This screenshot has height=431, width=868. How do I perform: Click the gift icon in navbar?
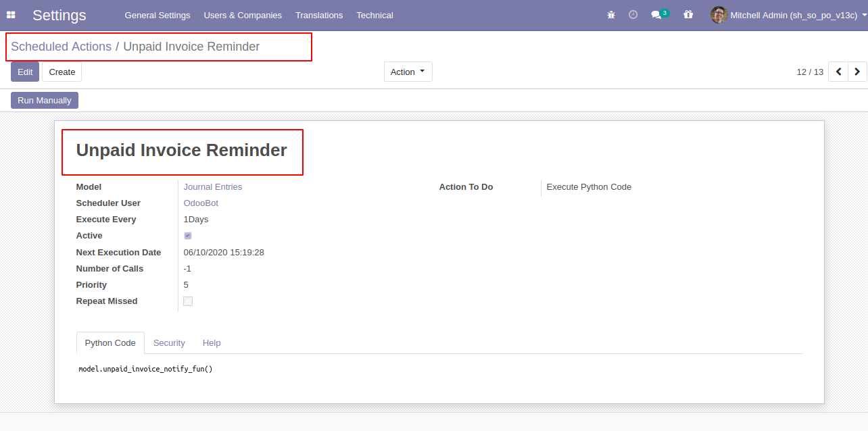pyautogui.click(x=688, y=15)
